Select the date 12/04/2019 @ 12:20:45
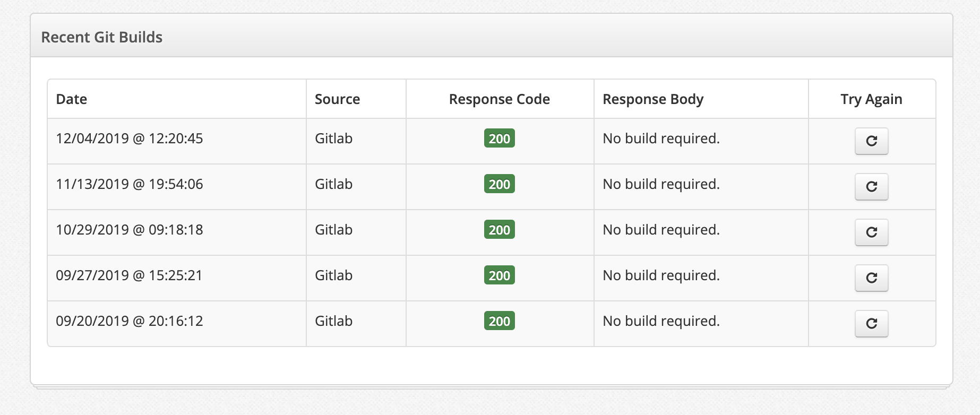 (x=130, y=139)
